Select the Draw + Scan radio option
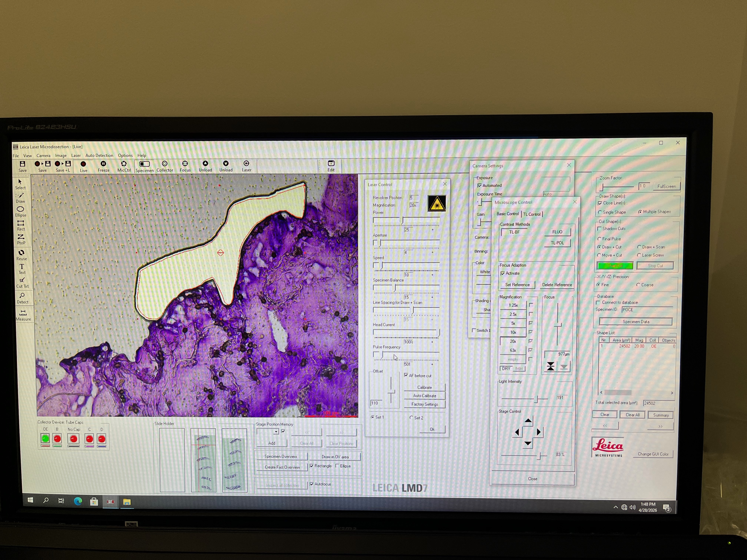Viewport: 747px width, 560px height. 639,247
